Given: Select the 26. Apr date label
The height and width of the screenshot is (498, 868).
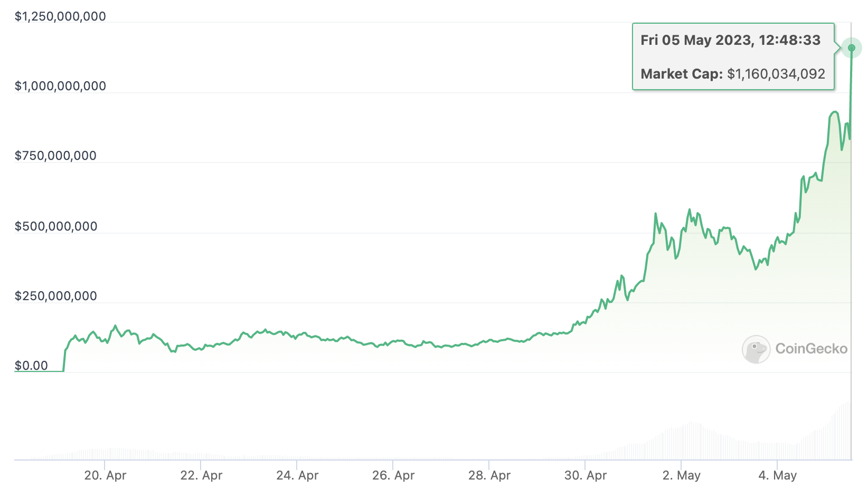Looking at the screenshot, I should pyautogui.click(x=393, y=475).
